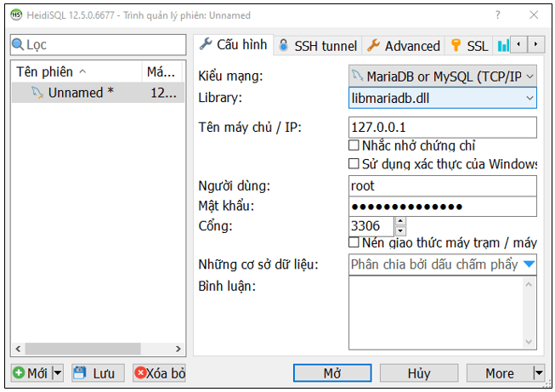
Task: Click the Mở button to connect
Action: (x=331, y=373)
